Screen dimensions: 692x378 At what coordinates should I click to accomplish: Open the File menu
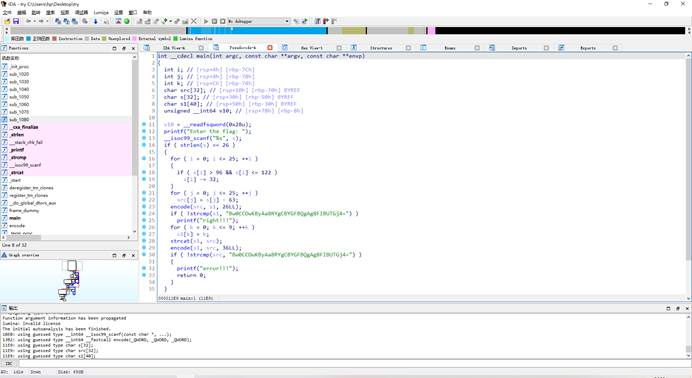coord(7,12)
